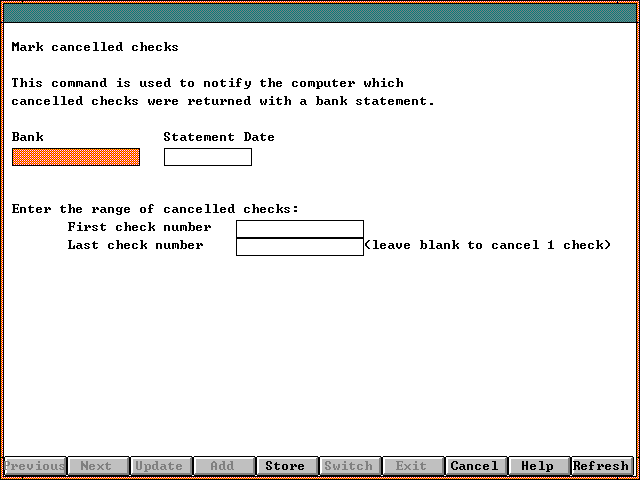This screenshot has height=480, width=640.
Task: Select the disabled Next button
Action: [x=96, y=466]
